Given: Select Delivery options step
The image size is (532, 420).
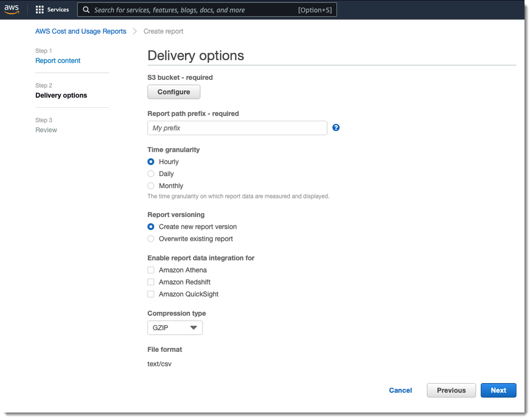Looking at the screenshot, I should pos(61,95).
